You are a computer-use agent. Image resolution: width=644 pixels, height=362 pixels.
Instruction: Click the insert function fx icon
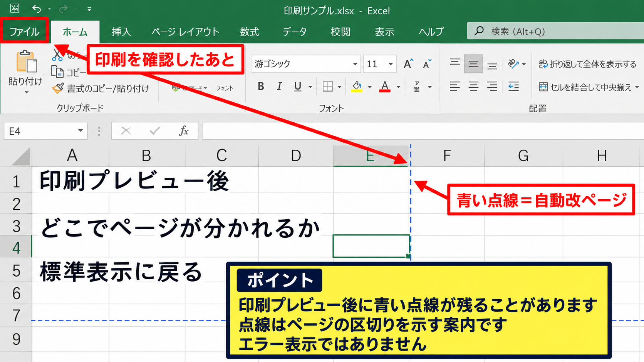184,131
